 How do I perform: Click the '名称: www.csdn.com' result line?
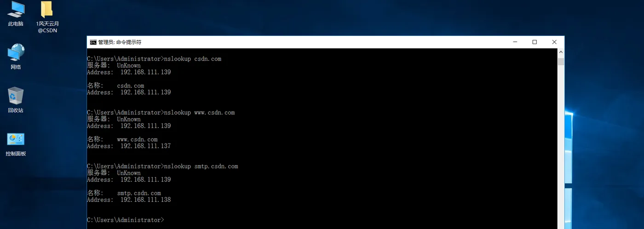(122, 139)
